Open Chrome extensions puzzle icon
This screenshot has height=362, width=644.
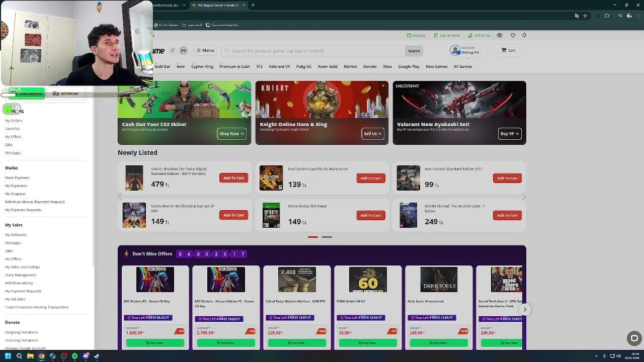pos(607,16)
